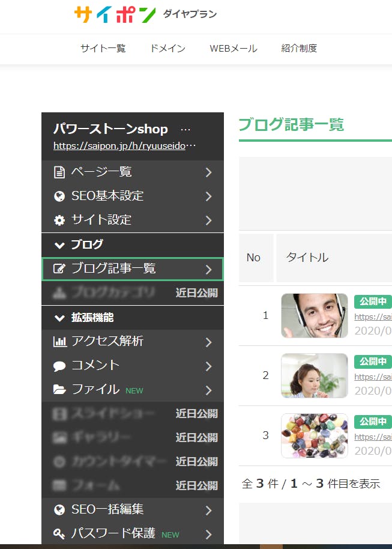Click the chevron on the アクセス解析 row
Viewport: 392px width, 549px height.
[208, 342]
